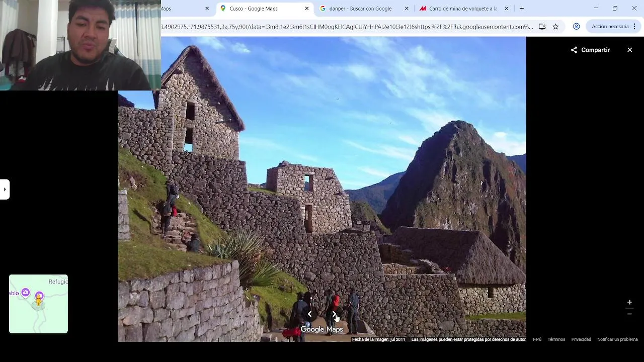Click the image date text jul 2011
Viewport: 644px width, 362px height.
(x=378, y=339)
